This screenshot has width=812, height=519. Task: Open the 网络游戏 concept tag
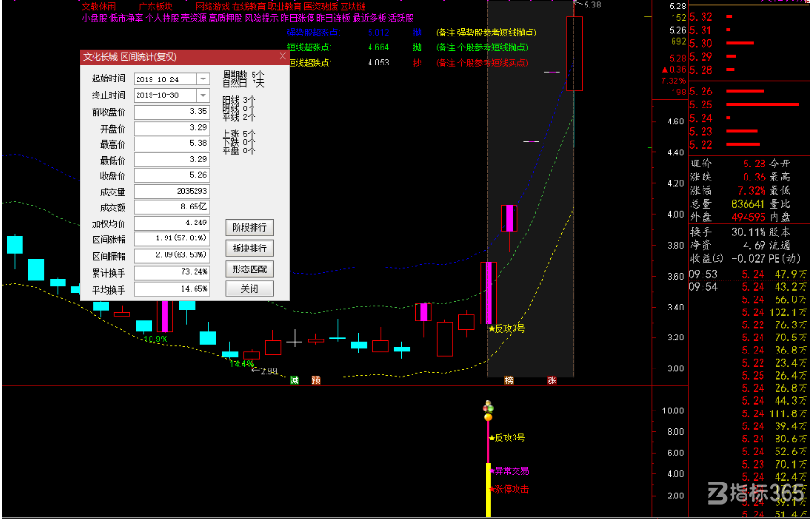212,7
